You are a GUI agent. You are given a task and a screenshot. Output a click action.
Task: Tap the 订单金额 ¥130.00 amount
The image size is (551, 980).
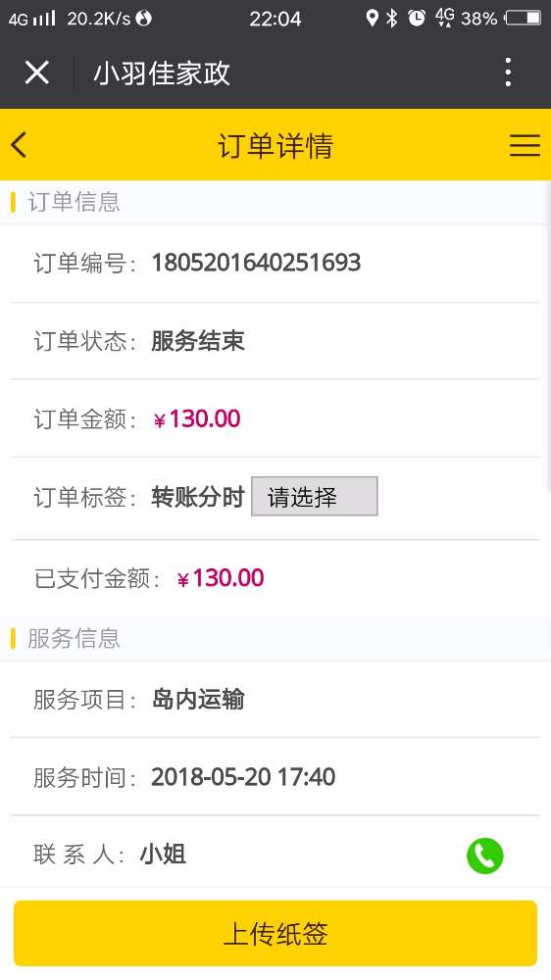click(x=197, y=418)
